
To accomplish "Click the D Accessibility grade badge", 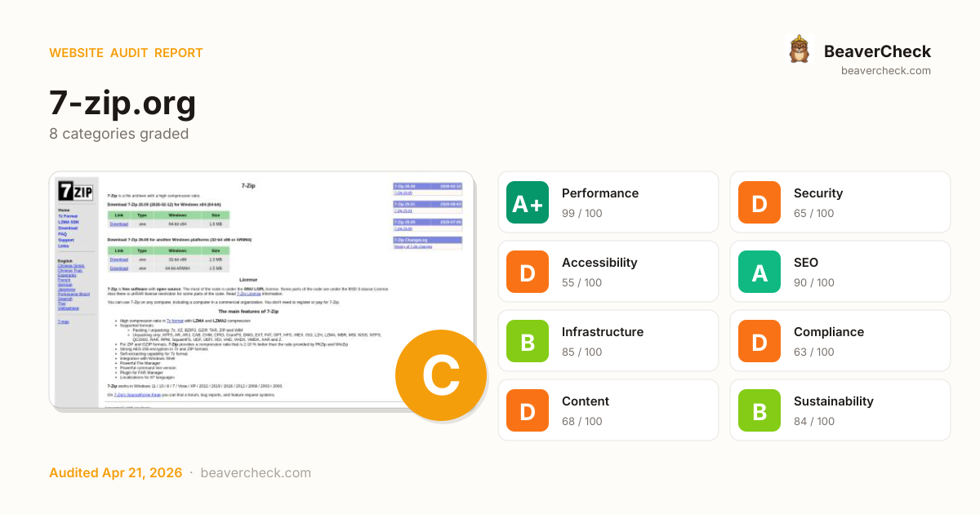I will [x=528, y=272].
